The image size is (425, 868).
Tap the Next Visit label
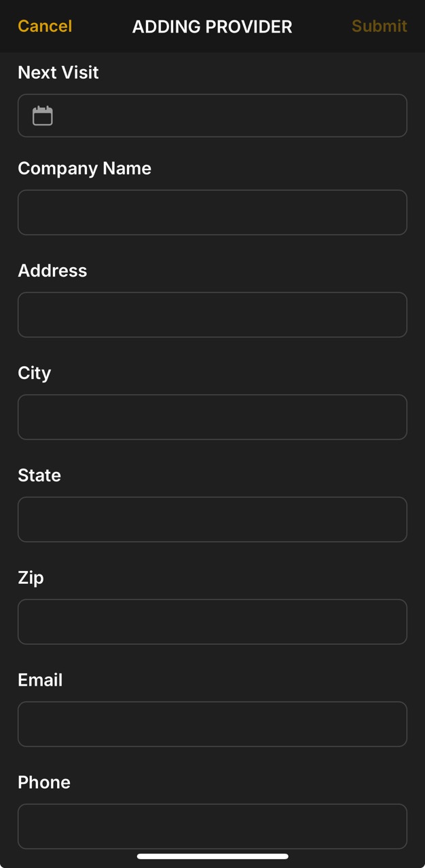point(58,73)
